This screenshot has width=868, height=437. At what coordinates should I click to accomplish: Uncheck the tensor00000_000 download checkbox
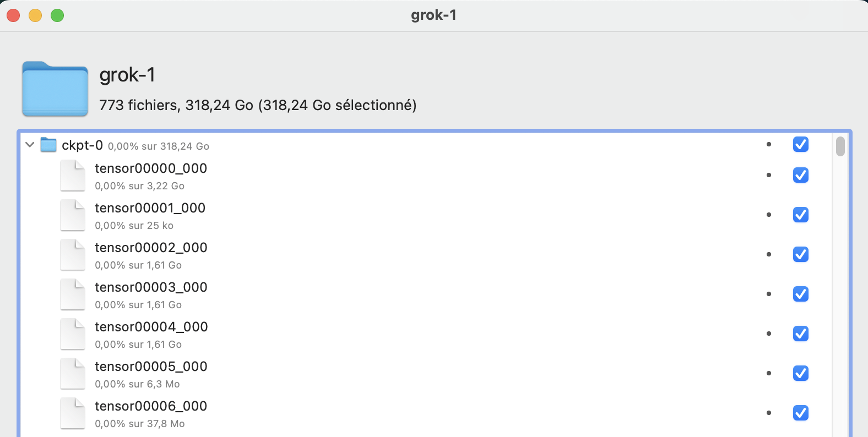800,175
